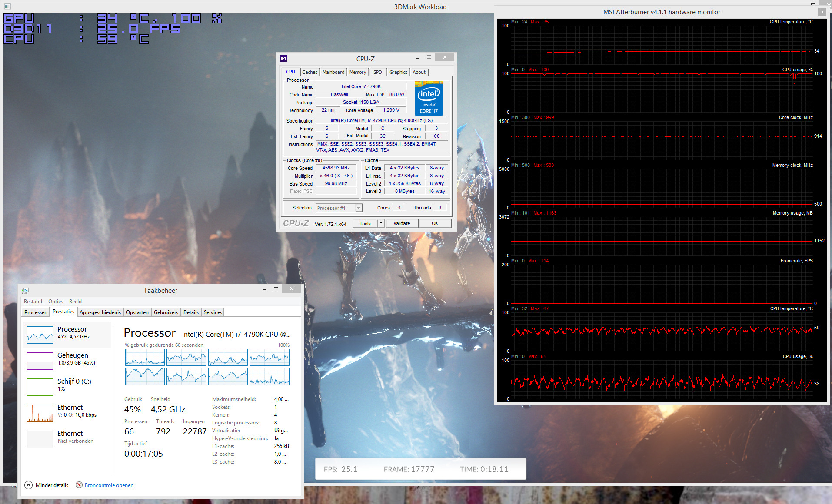This screenshot has width=832, height=504.
Task: Open the Opties menu in Taakbeheer
Action: [56, 302]
